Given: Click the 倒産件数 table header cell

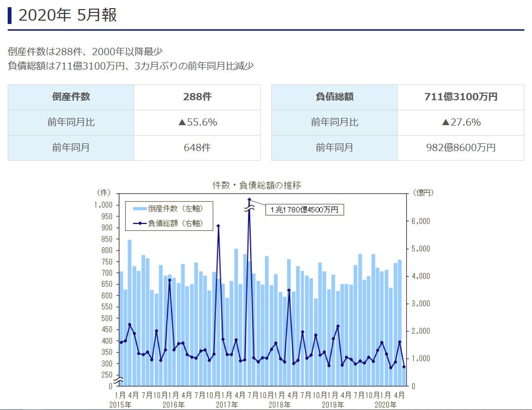Looking at the screenshot, I should coord(71,97).
